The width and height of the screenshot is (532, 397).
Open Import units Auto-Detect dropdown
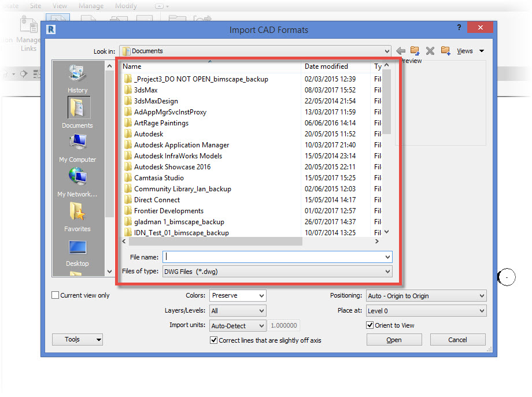(238, 326)
